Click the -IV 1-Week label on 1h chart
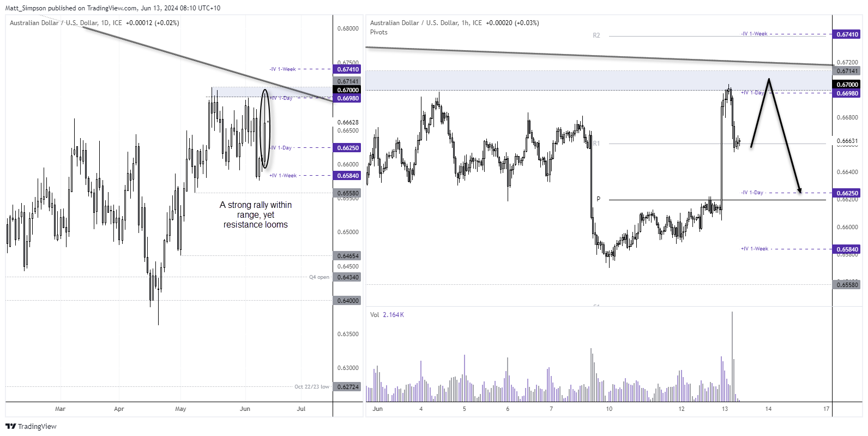This screenshot has width=868, height=436. (755, 34)
